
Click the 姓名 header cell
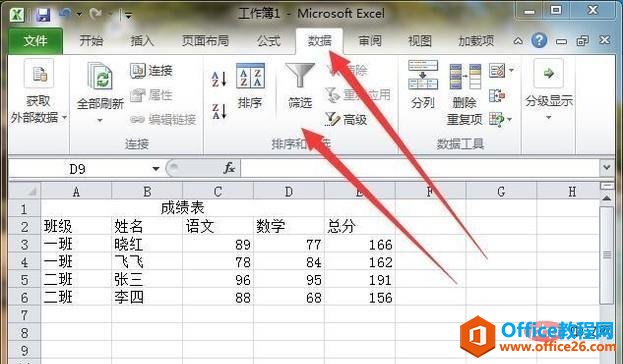click(x=147, y=226)
